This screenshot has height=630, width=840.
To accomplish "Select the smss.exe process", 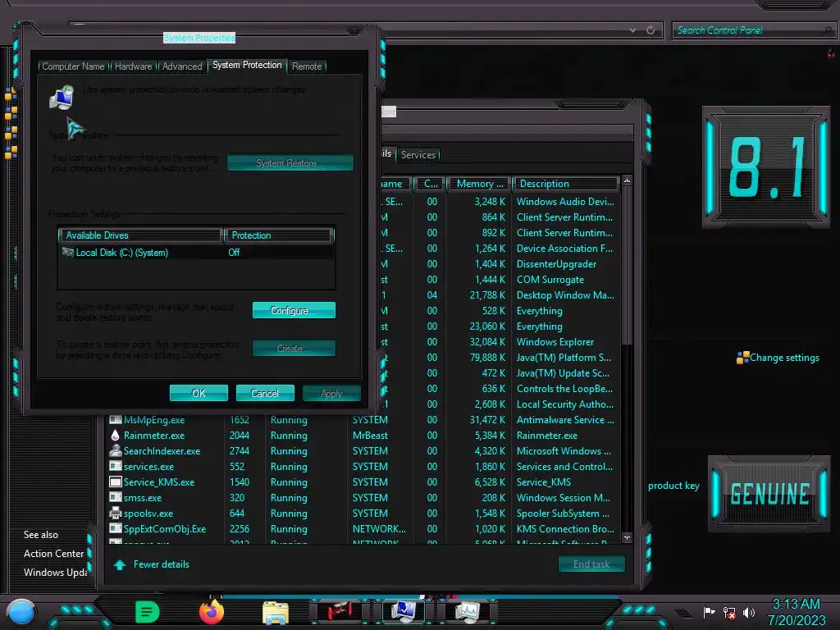I will pos(364,498).
